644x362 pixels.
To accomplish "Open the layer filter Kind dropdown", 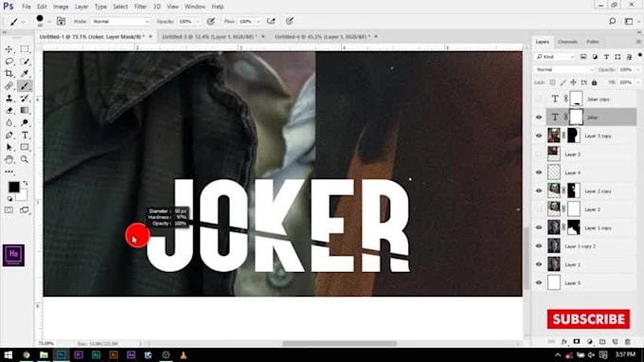I will click(555, 57).
